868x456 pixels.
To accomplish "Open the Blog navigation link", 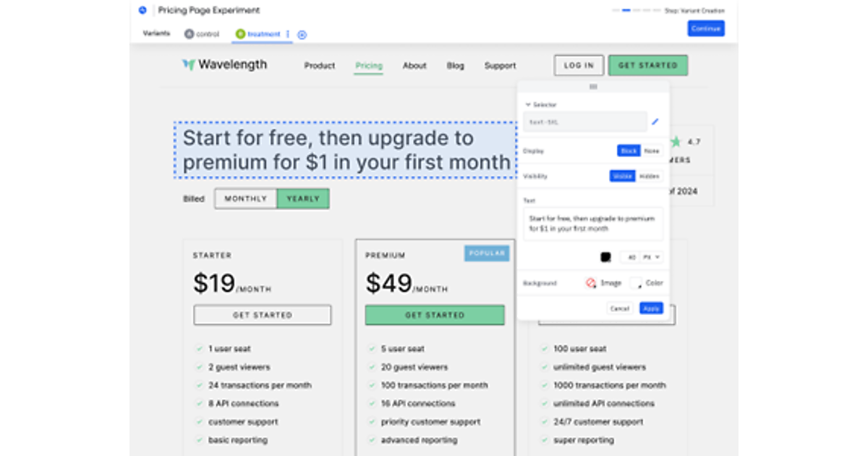I will 456,66.
